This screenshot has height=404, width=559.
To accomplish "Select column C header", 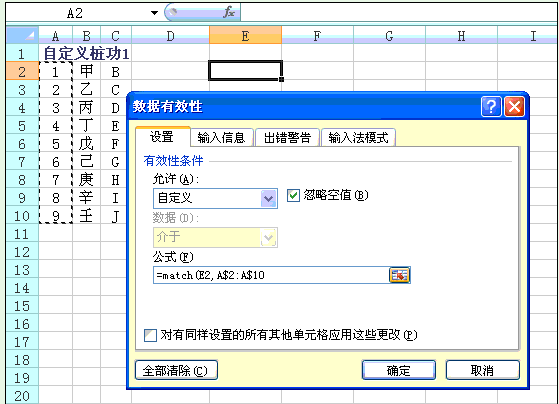I will 116,36.
